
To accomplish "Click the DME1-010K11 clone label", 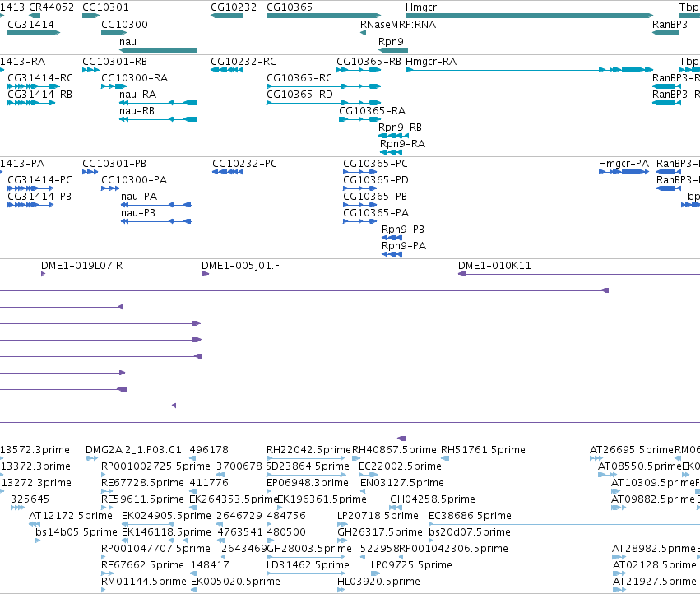I will [x=494, y=266].
